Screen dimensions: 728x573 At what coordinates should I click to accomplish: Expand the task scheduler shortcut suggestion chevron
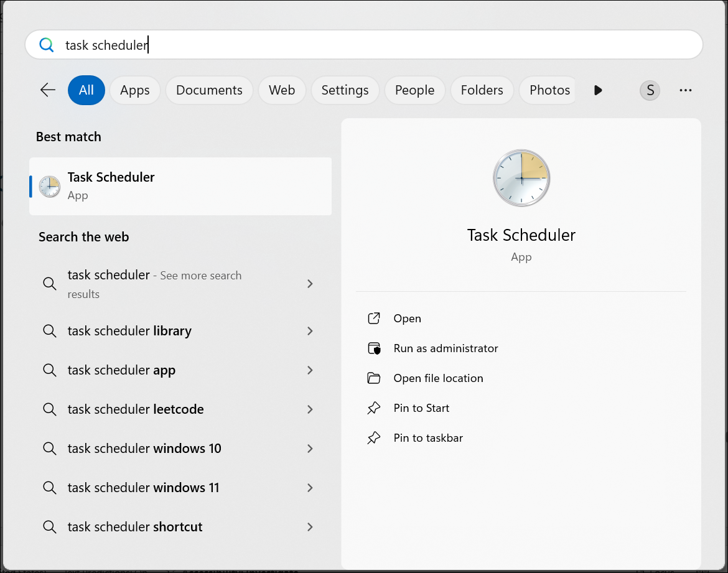tap(310, 527)
